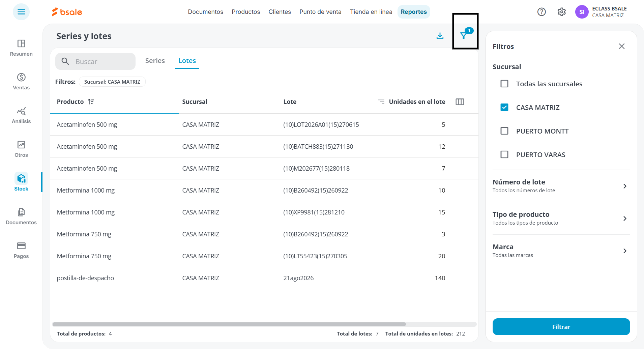The height and width of the screenshot is (349, 644).
Task: Click the horizontal table scrollbar
Action: [229, 324]
